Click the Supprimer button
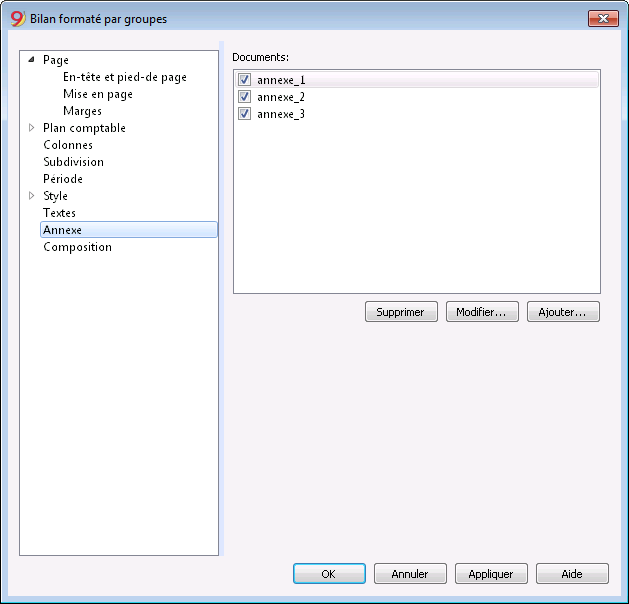629x604 pixels. [x=401, y=312]
